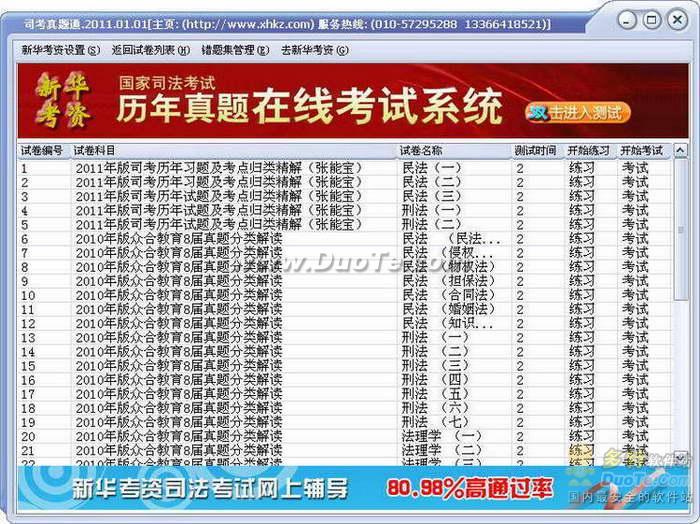Select paper name 民法（三） in row 3
Screen dimensions: 700x524
point(431,196)
